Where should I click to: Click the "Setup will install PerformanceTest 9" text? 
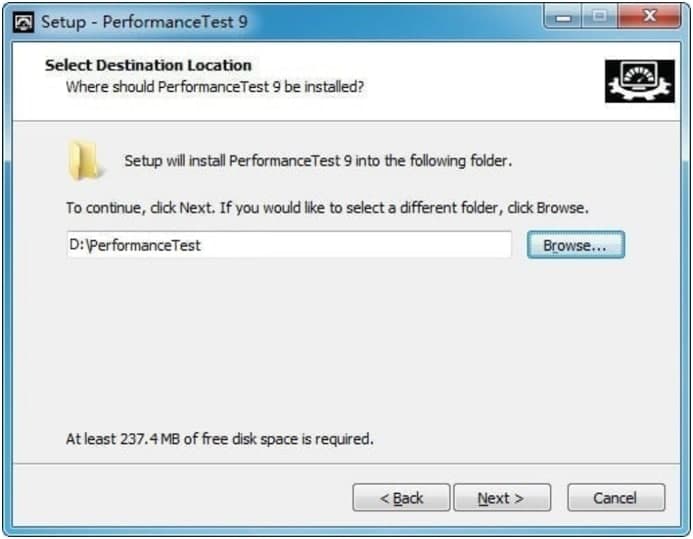coord(318,160)
